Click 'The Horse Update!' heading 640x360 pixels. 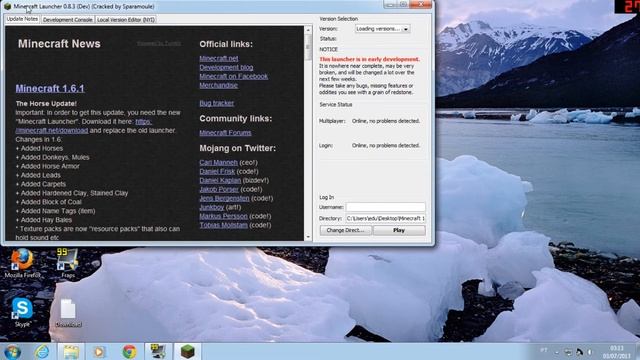[x=46, y=104]
